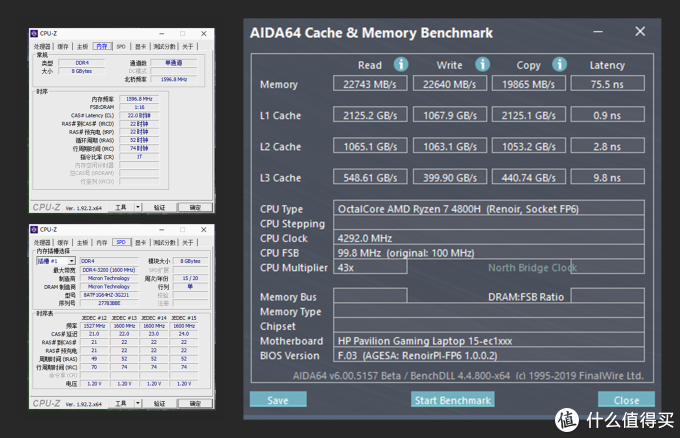Image resolution: width=680 pixels, height=438 pixels.
Task: Click the CPU-Z logo in the Memory window title bar
Action: 34,33
